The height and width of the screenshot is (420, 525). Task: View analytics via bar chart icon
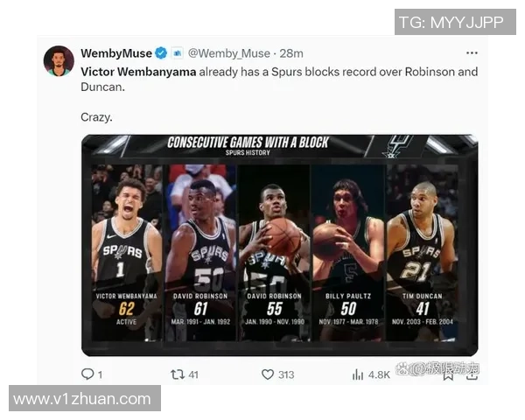click(358, 374)
